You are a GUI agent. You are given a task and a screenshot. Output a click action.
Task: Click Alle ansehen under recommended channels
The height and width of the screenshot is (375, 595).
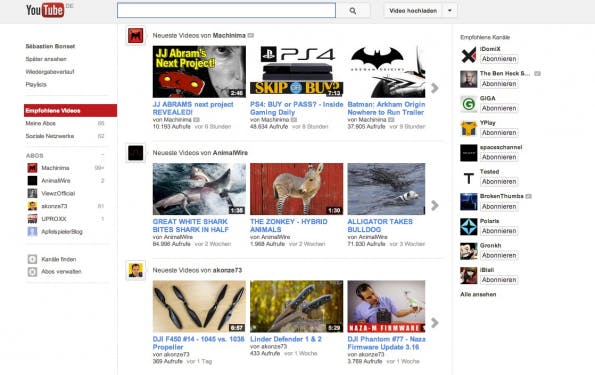pos(478,294)
